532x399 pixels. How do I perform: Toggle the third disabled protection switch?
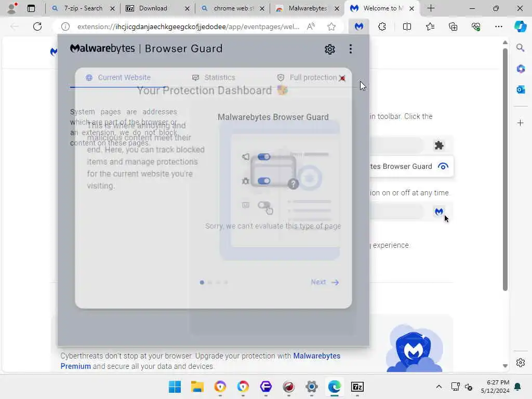pos(264,205)
